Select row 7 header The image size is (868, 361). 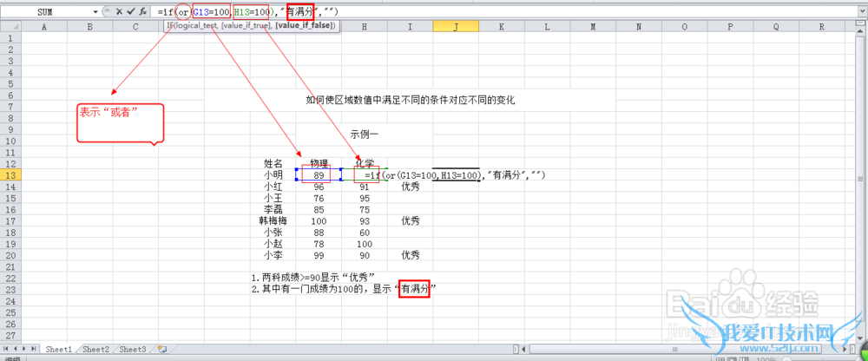(x=10, y=107)
